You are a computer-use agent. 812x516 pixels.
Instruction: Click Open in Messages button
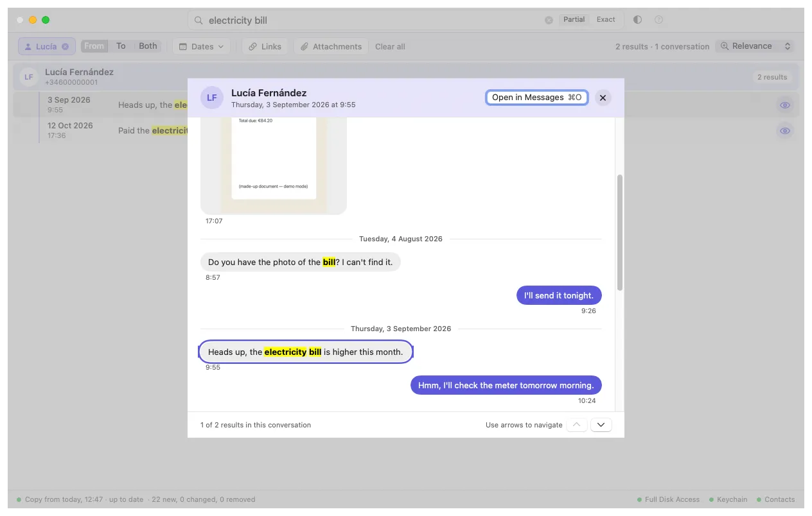[536, 98]
